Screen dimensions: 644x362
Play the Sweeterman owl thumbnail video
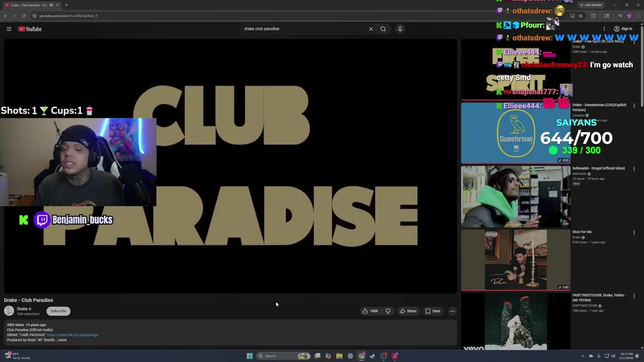(516, 133)
